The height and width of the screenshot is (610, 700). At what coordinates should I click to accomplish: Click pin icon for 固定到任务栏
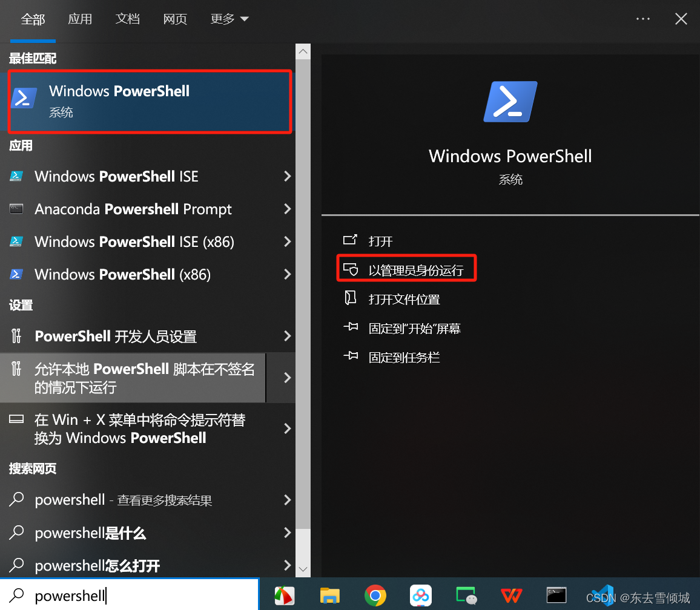point(351,356)
